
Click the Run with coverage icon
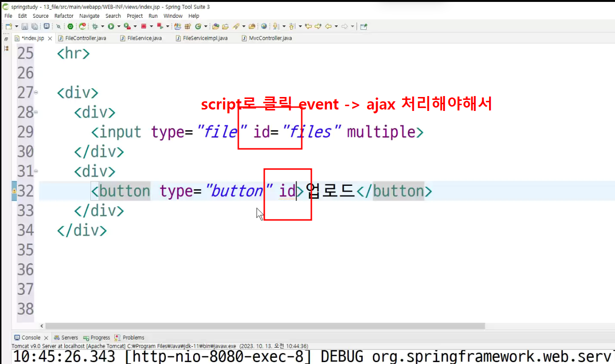pos(127,26)
